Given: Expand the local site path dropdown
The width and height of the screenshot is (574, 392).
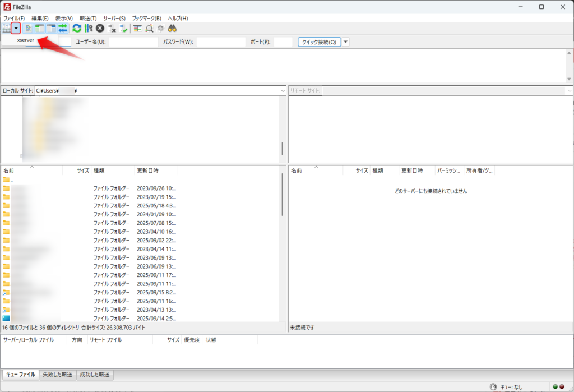Looking at the screenshot, I should (x=283, y=91).
